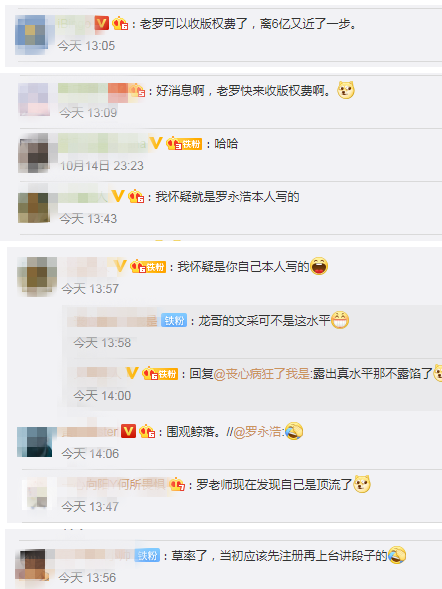This screenshot has width=442, height=589.
Task: Click the orange V badge in the 13:05 comment
Action: [101, 23]
